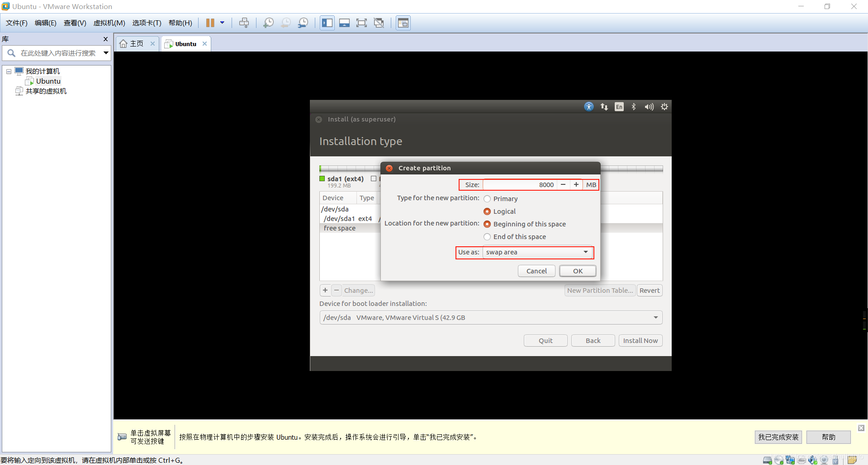This screenshot has width=868, height=465.
Task: Select Ubuntu in the library tree
Action: click(x=48, y=81)
